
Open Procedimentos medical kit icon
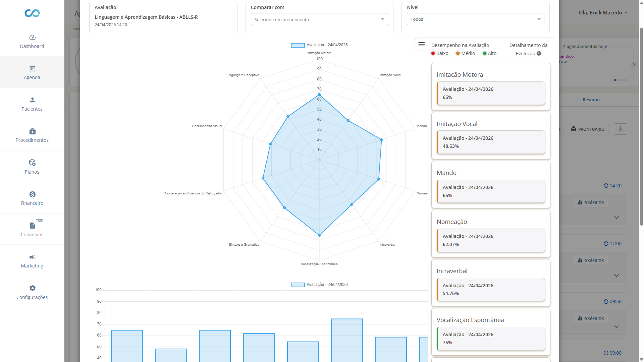[x=32, y=131]
